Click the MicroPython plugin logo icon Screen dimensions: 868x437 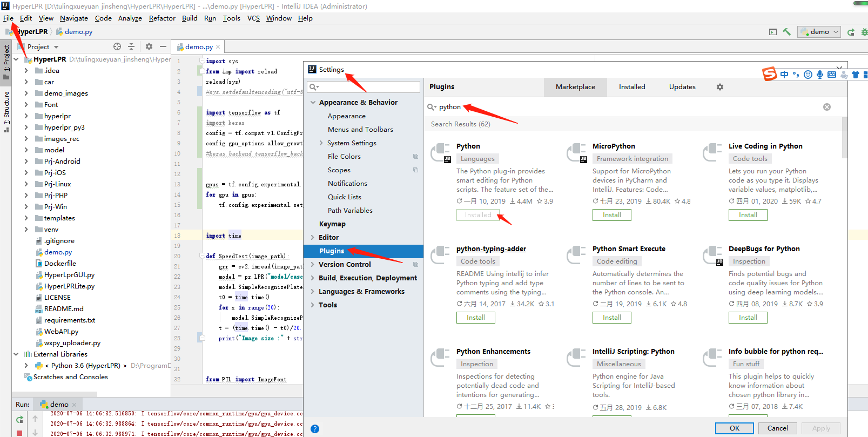click(x=577, y=153)
